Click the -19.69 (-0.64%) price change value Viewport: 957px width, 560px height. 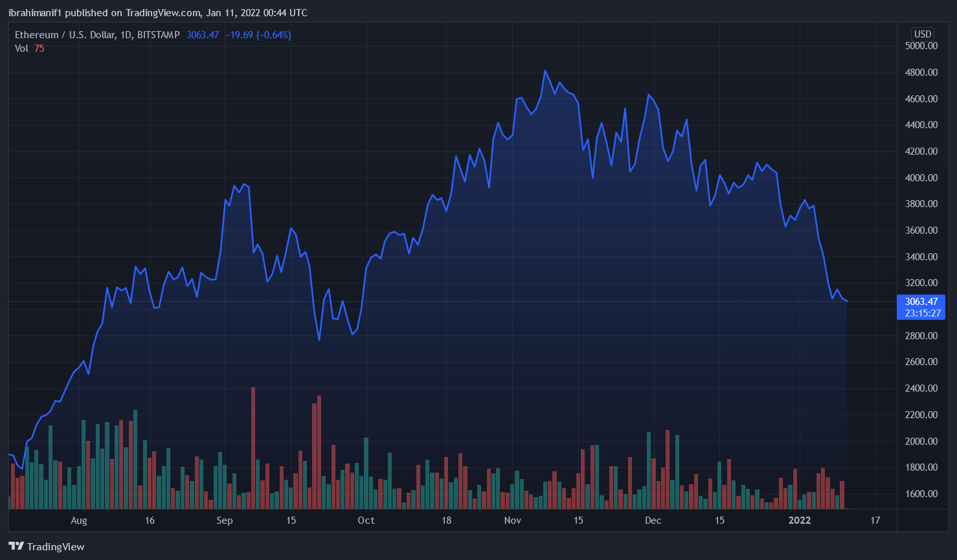(x=258, y=35)
